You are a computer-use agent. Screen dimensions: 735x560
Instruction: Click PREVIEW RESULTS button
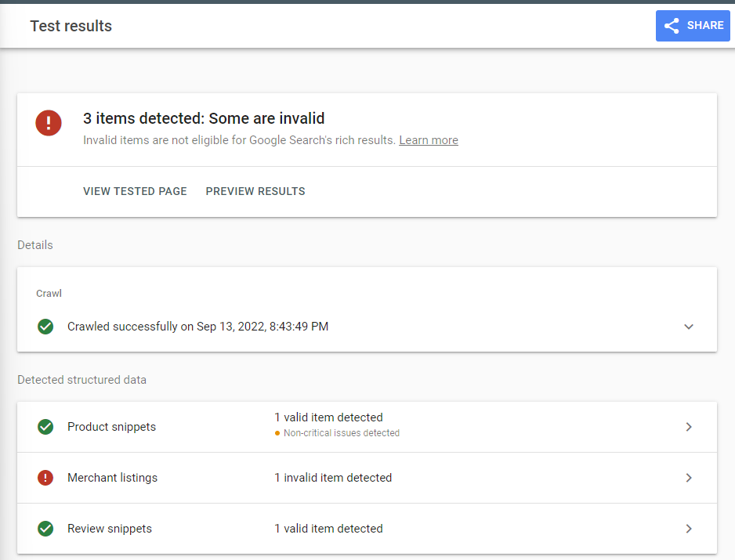255,191
